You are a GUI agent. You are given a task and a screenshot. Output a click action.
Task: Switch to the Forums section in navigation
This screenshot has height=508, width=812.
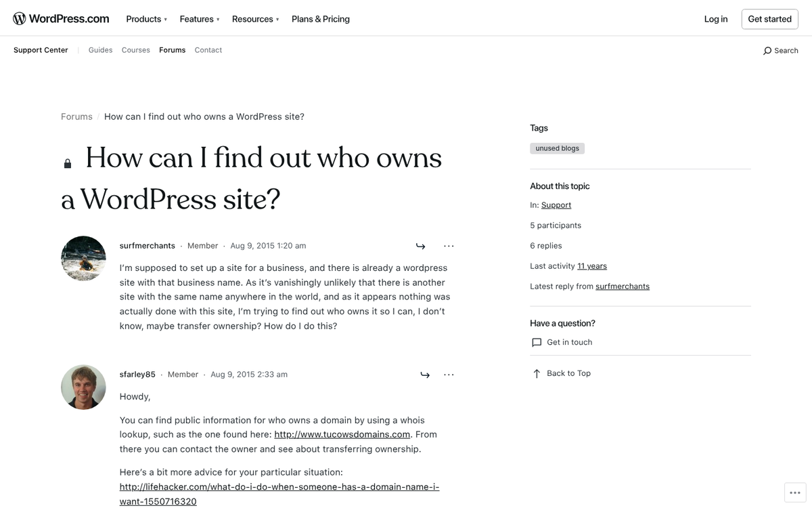[x=172, y=49]
